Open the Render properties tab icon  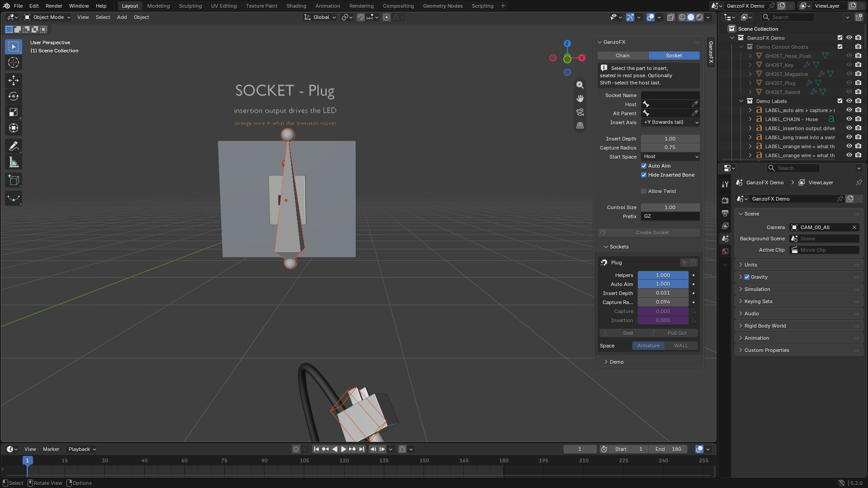725,200
